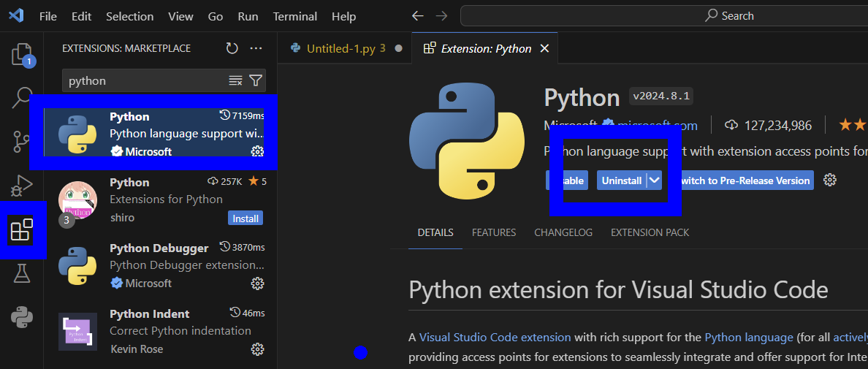Click the Visual Studio Code logo icon
The image size is (868, 369).
[x=16, y=16]
